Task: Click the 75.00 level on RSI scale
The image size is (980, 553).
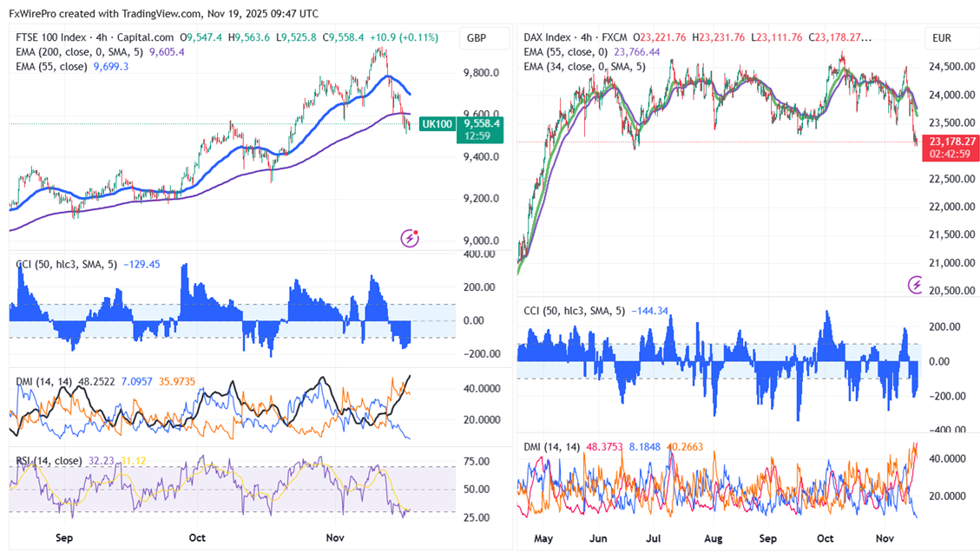Action: point(477,462)
